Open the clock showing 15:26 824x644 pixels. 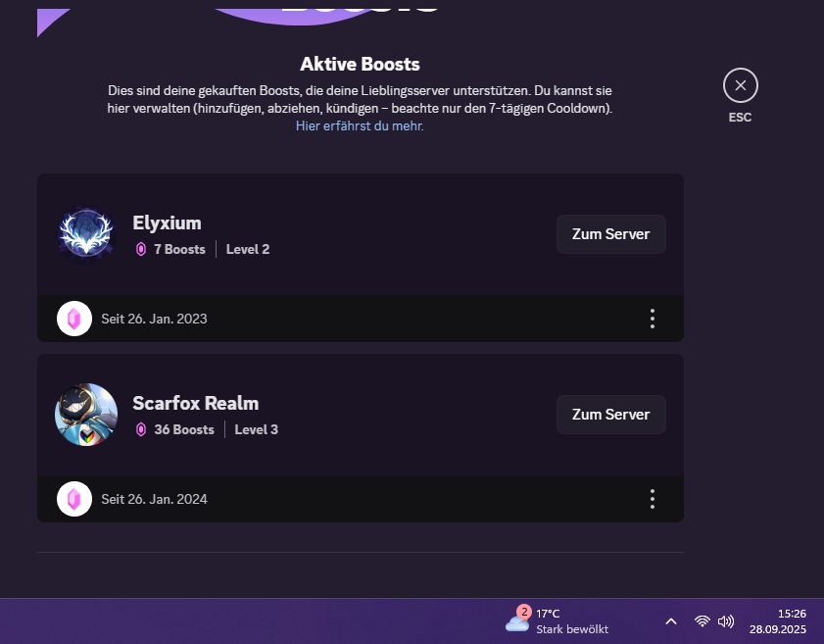click(x=777, y=620)
